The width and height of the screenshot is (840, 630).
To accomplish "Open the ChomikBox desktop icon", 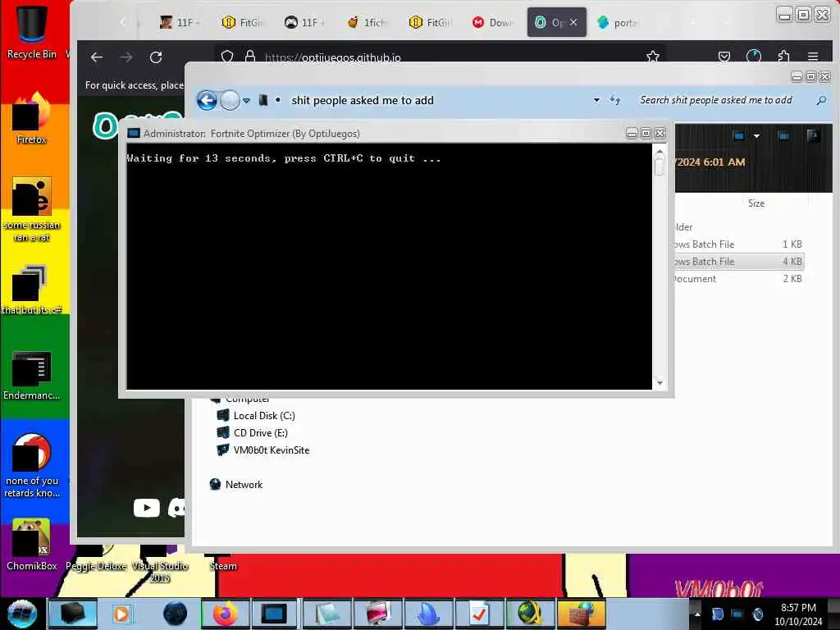I will point(32,546).
